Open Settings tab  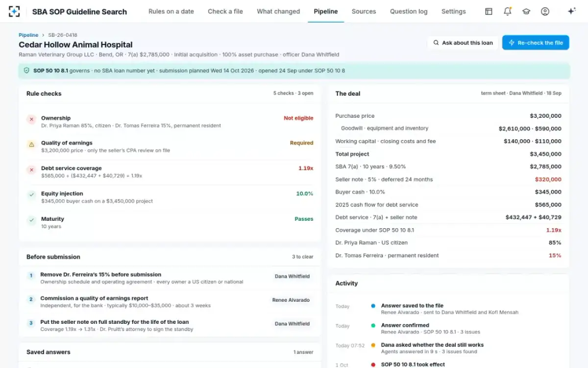[454, 11]
